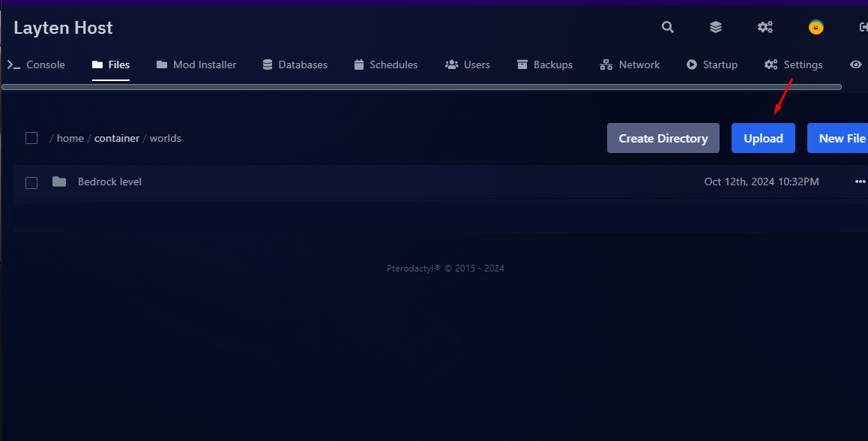Switch to the Mod Installer tab
868x441 pixels.
pyautogui.click(x=196, y=65)
